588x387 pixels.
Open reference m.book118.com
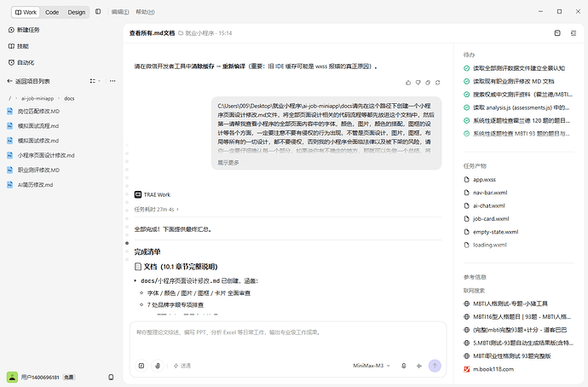pyautogui.click(x=488, y=369)
